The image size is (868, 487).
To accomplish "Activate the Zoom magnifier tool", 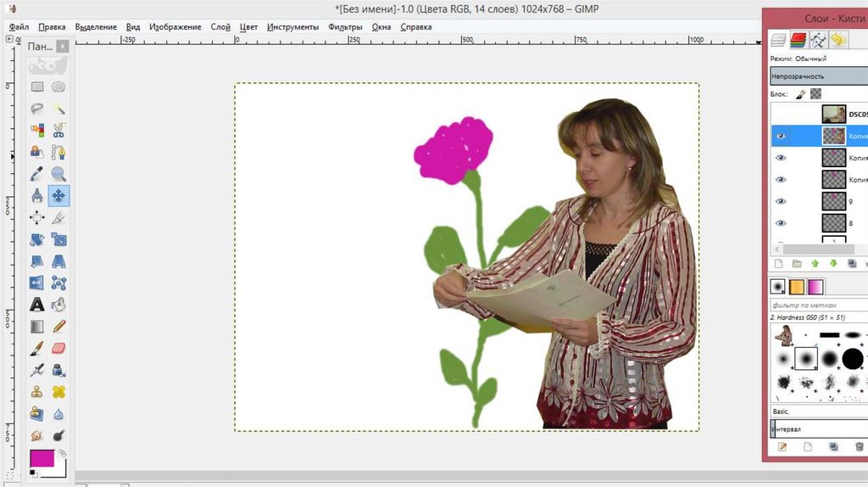I will coord(58,174).
